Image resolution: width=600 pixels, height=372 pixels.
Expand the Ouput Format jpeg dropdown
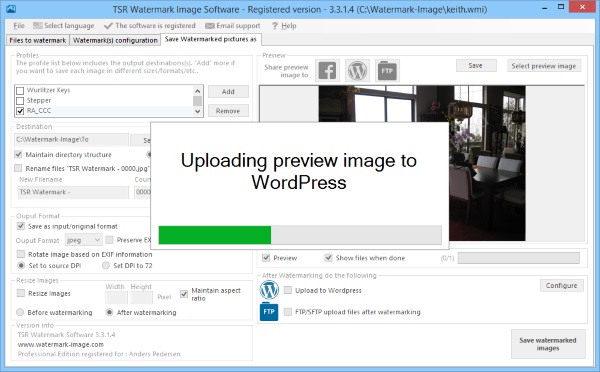point(83,240)
